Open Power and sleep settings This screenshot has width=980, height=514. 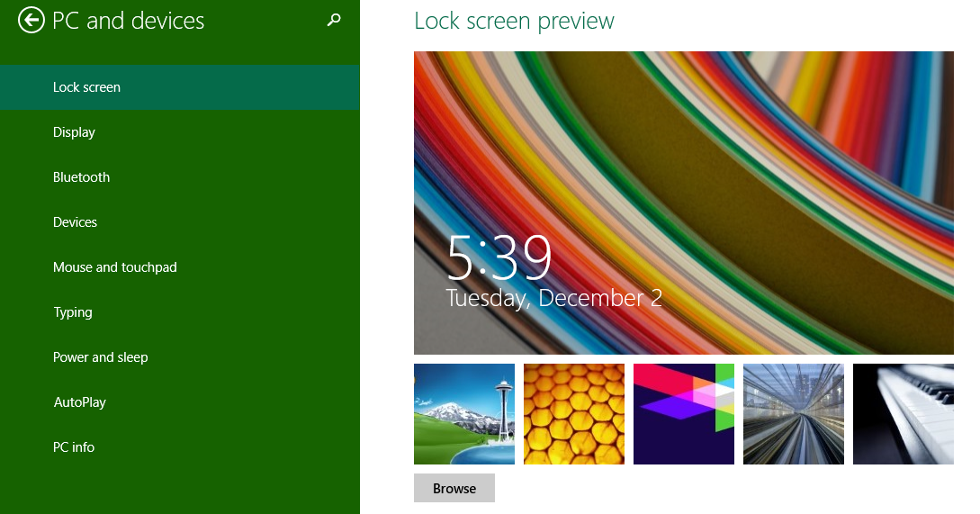180,357
